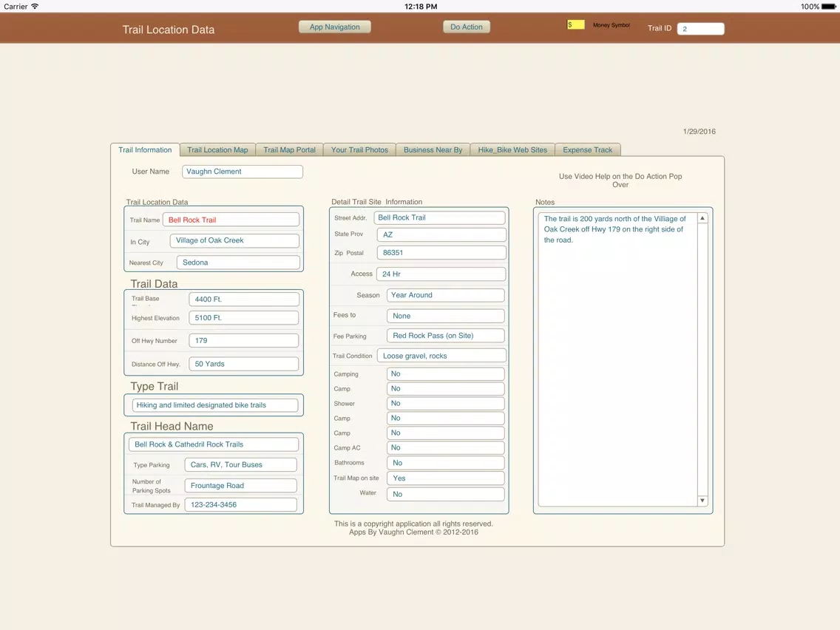Switch to the Trail Location Map tab
This screenshot has width=840, height=630.
point(217,150)
